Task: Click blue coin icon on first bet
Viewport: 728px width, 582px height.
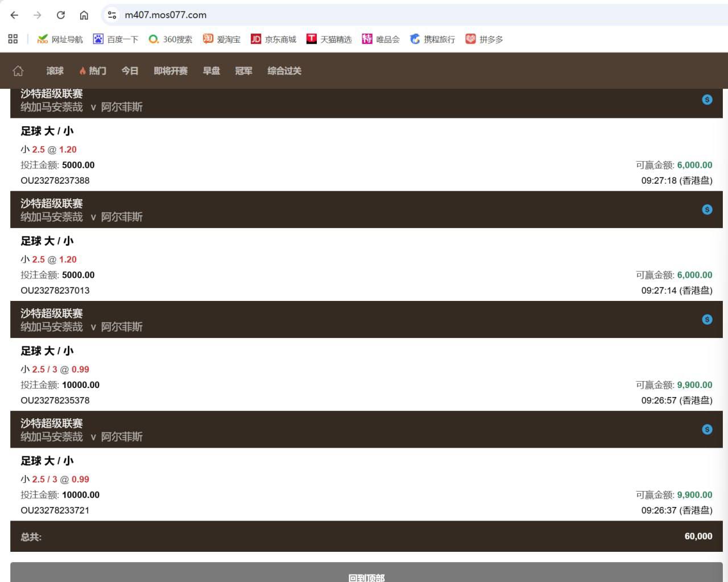Action: point(707,100)
